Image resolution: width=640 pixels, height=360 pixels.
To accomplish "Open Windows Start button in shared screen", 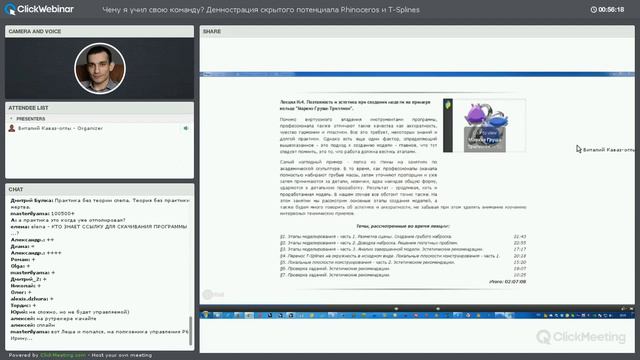I will [205, 315].
